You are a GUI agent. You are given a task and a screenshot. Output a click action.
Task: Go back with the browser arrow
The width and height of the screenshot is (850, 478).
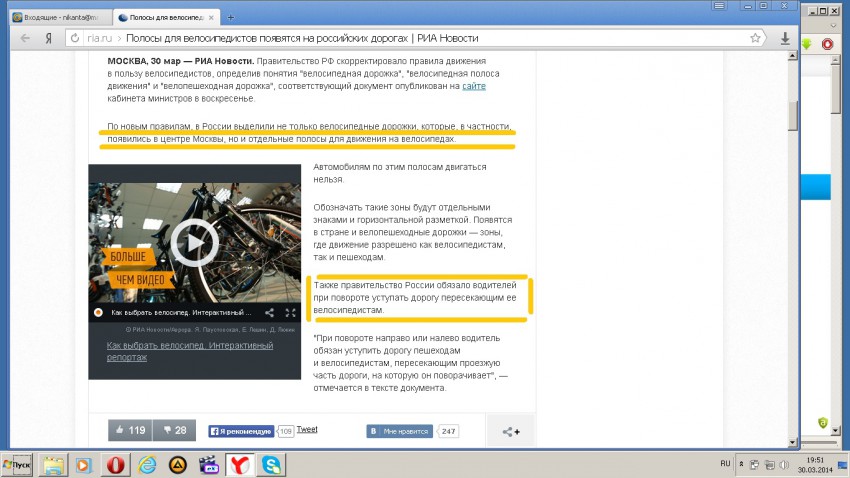coord(22,38)
